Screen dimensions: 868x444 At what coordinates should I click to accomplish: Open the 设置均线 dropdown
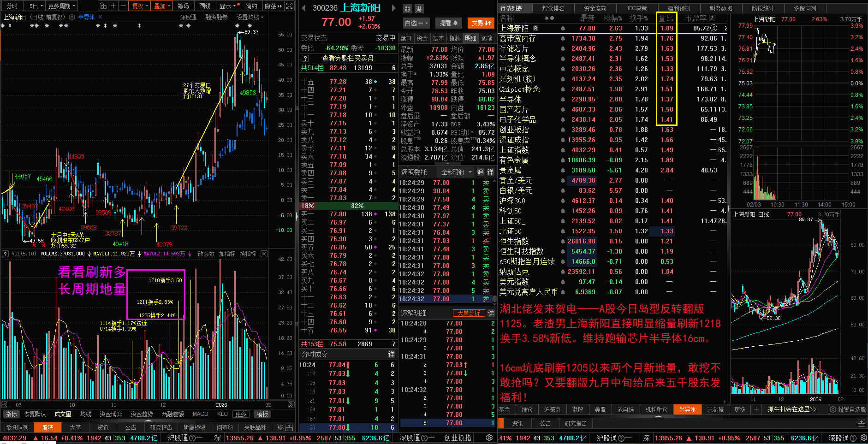pos(250,17)
